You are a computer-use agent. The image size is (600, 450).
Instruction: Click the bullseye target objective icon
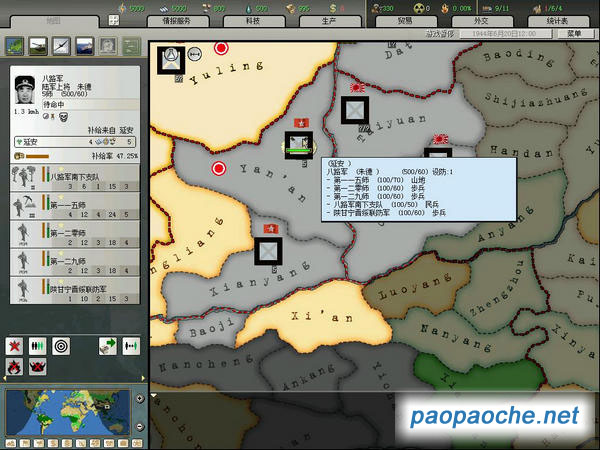pyautogui.click(x=61, y=346)
